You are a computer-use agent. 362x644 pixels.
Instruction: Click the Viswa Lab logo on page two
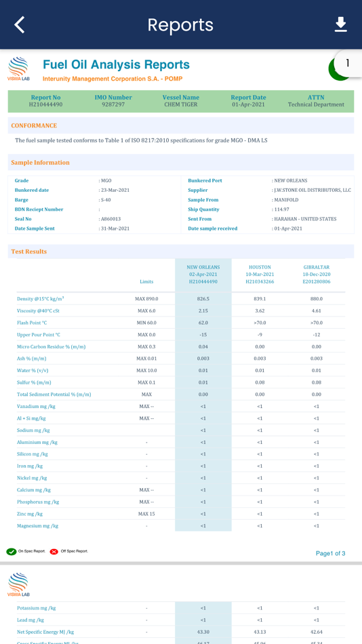18,585
